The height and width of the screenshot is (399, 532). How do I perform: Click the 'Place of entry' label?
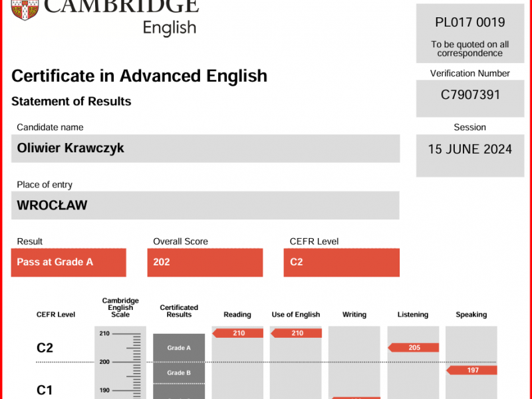(x=45, y=185)
